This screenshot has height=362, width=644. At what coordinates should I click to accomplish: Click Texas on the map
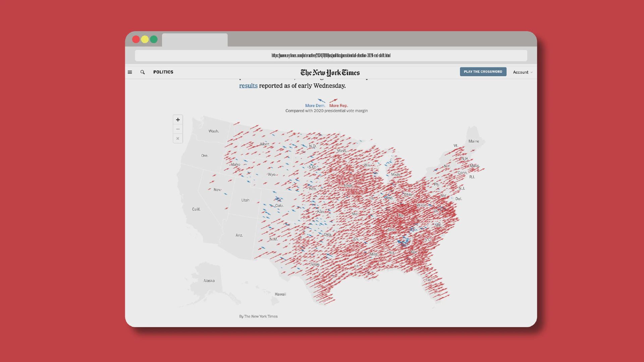pos(315,264)
